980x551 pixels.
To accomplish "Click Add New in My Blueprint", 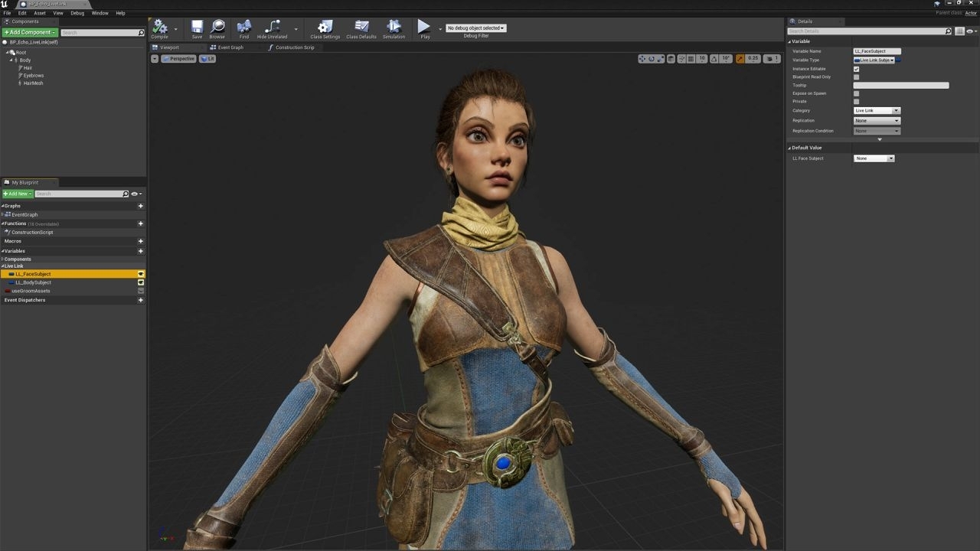I will tap(18, 194).
